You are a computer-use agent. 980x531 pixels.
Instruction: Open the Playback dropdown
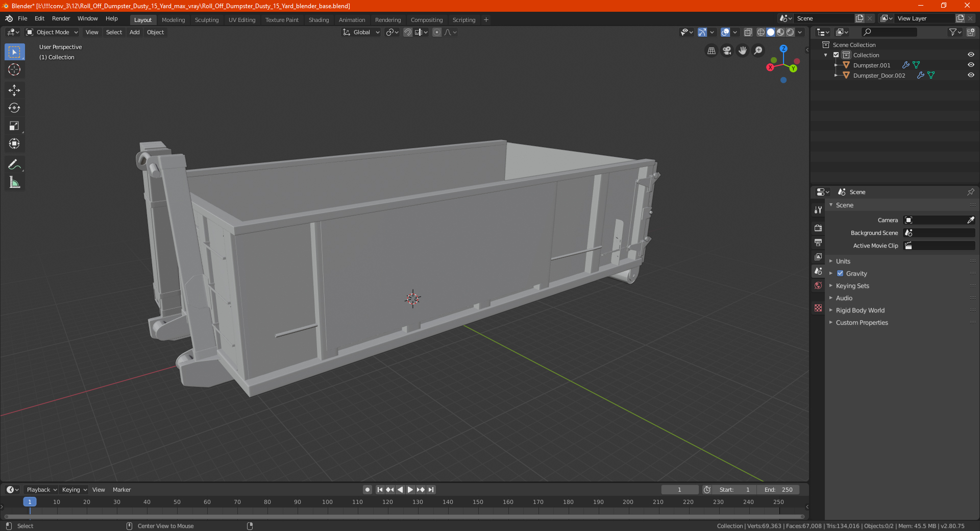pyautogui.click(x=41, y=490)
